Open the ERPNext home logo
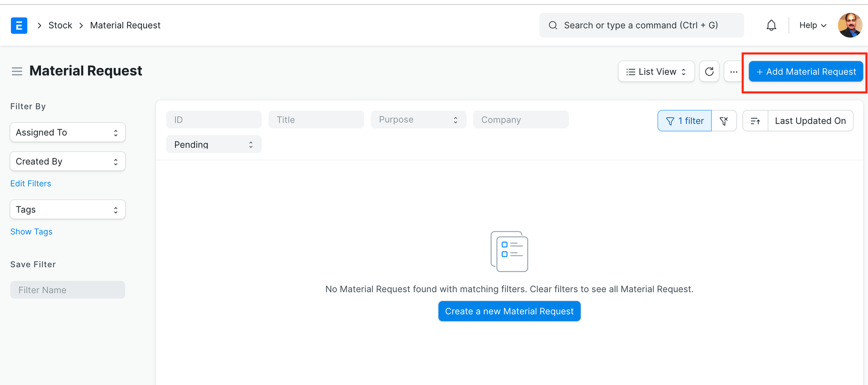This screenshot has width=868, height=385. [x=19, y=25]
